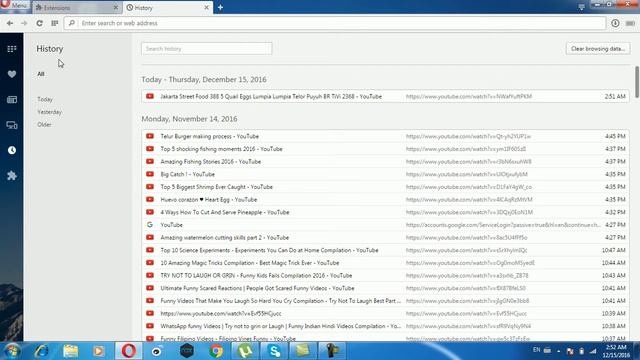Click the battery saver icon

coord(631,23)
